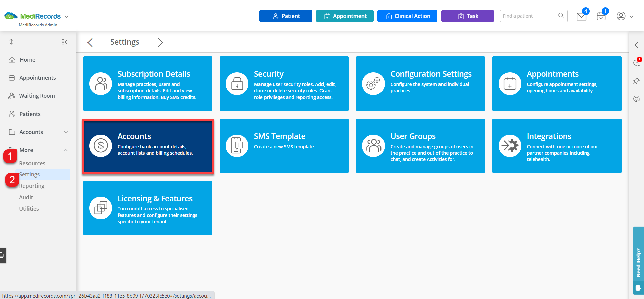Open the Integrations tile
The image size is (644, 299).
[x=557, y=146]
